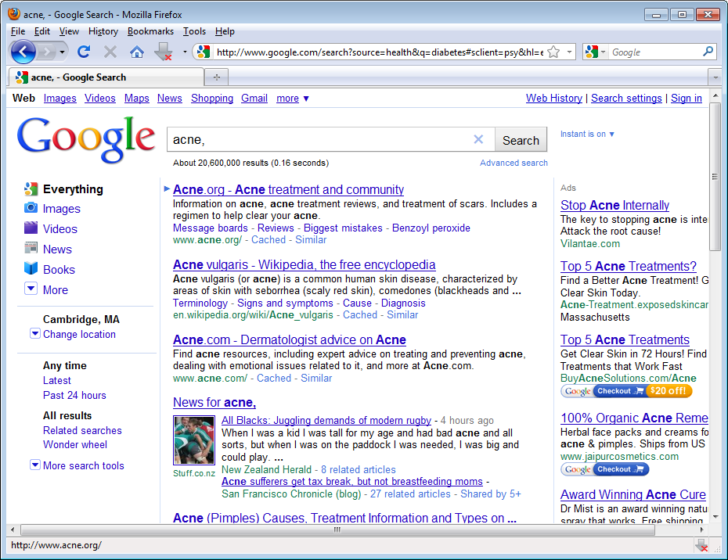Click the rugby news thumbnail image
The width and height of the screenshot is (728, 560).
coord(194,440)
